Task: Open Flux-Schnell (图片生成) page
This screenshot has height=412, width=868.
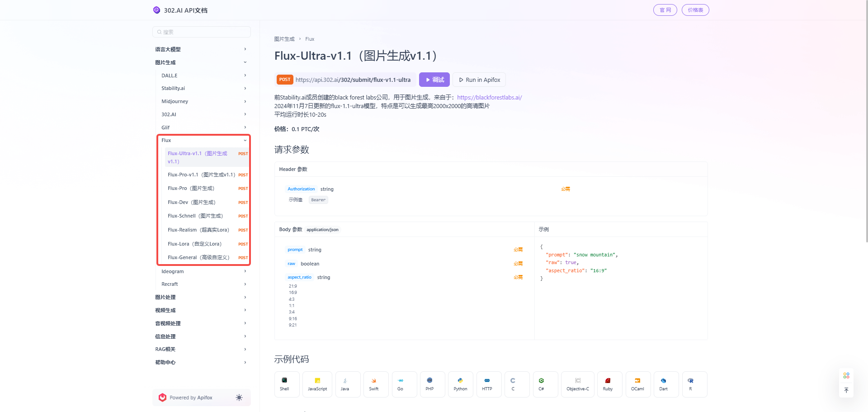Action: (x=207, y=216)
